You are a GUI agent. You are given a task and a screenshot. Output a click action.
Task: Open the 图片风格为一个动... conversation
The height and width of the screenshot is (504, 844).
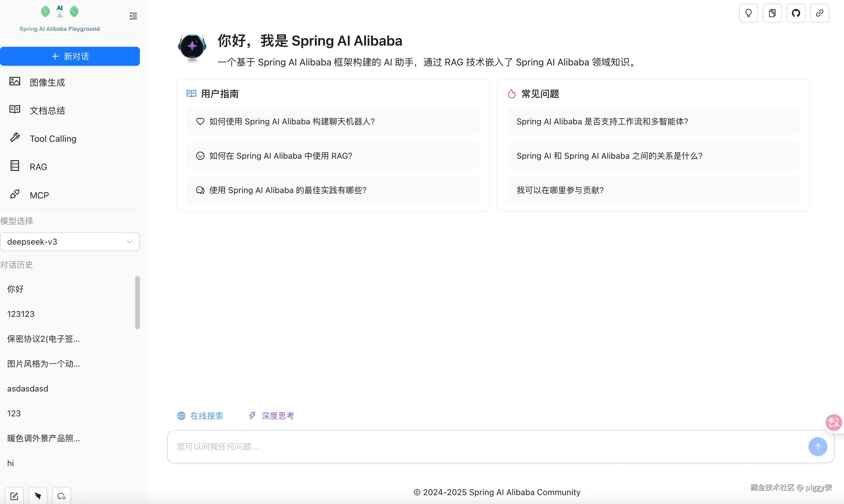pos(68,363)
